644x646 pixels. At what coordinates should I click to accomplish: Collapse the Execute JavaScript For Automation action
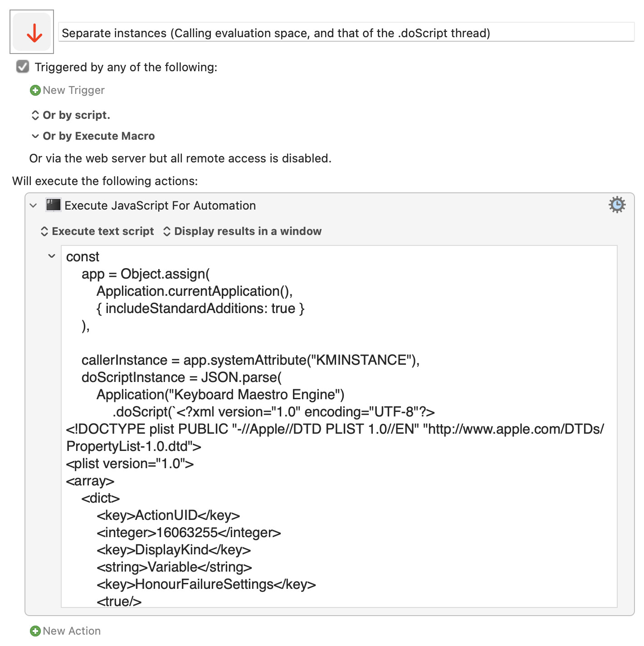(x=33, y=206)
